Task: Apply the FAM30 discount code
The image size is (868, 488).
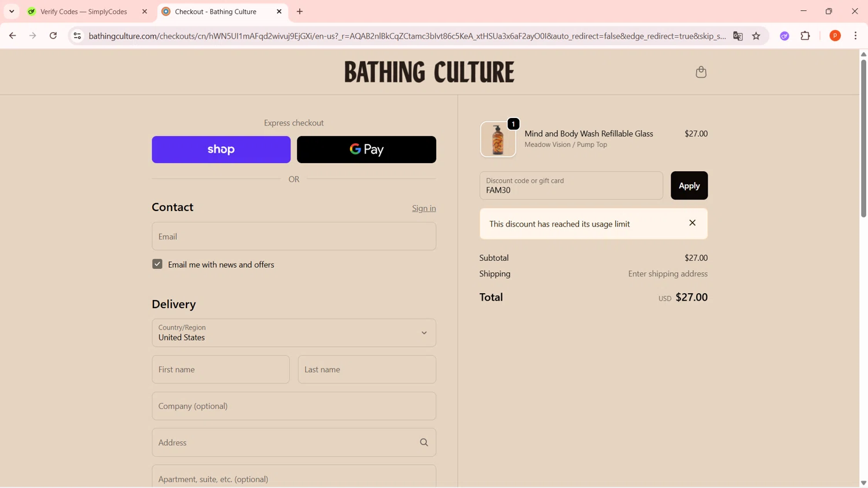Action: [689, 186]
